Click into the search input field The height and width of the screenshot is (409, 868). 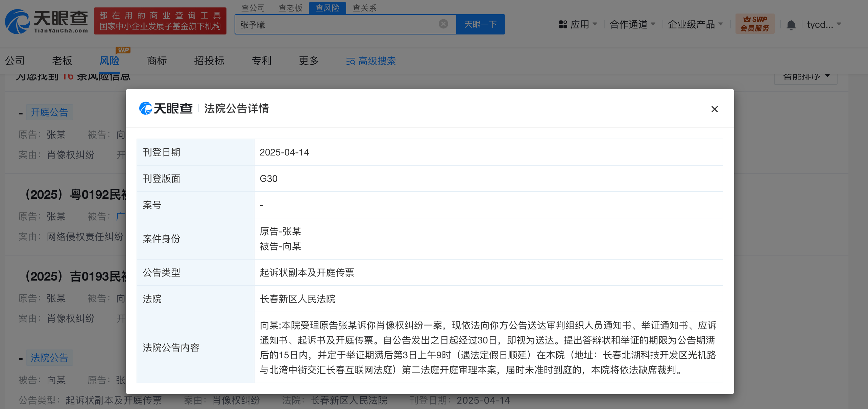(338, 25)
